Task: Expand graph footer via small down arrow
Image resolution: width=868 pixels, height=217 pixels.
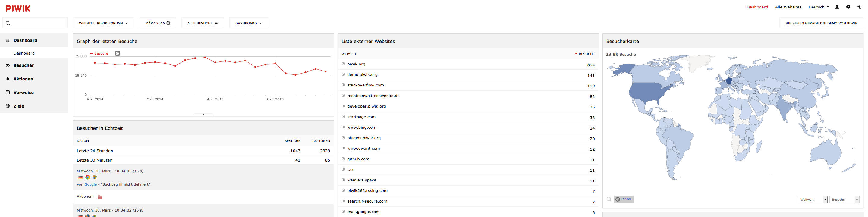Action: tap(203, 115)
